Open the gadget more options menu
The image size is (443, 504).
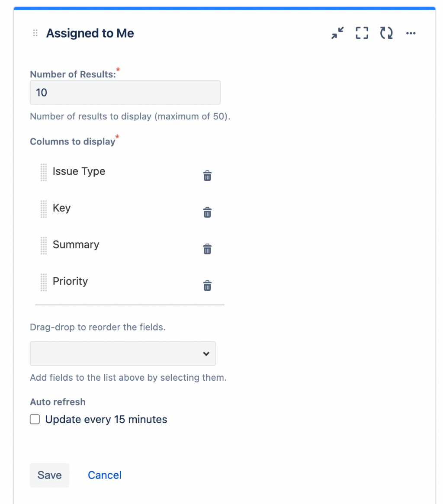point(411,33)
